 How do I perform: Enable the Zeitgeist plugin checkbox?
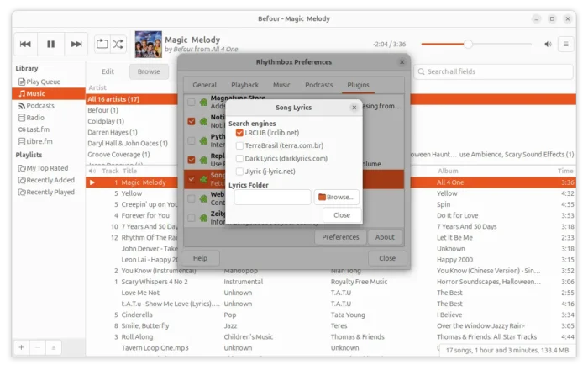click(x=192, y=218)
